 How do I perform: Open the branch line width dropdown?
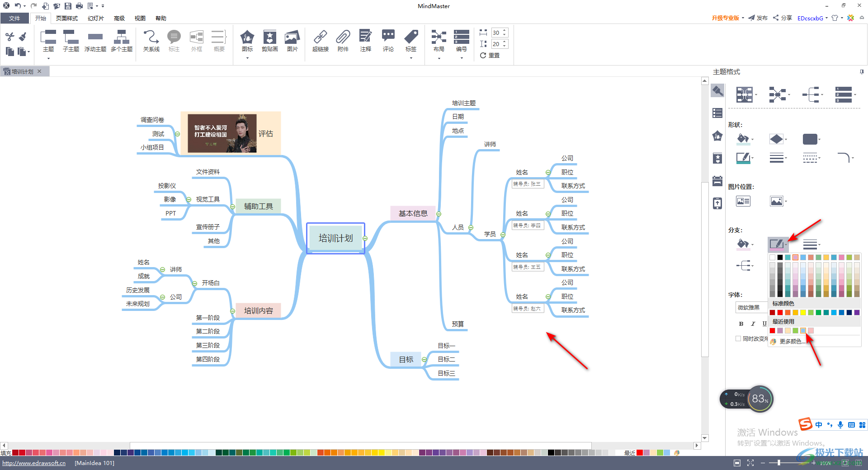point(811,244)
